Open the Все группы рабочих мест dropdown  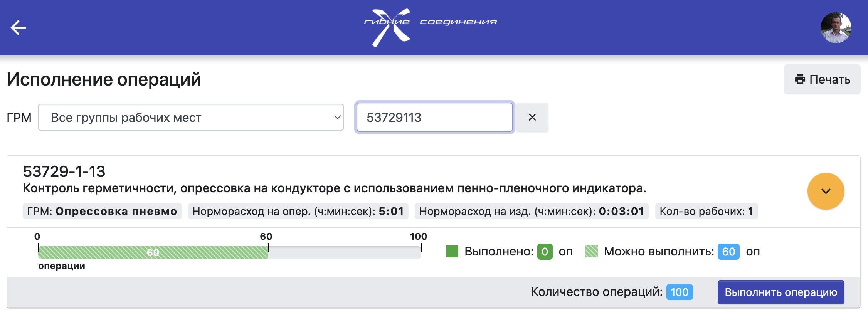(x=190, y=117)
